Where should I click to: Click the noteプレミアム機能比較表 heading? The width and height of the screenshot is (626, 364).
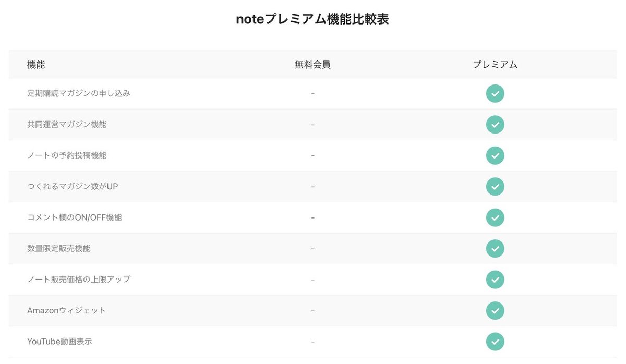point(312,19)
